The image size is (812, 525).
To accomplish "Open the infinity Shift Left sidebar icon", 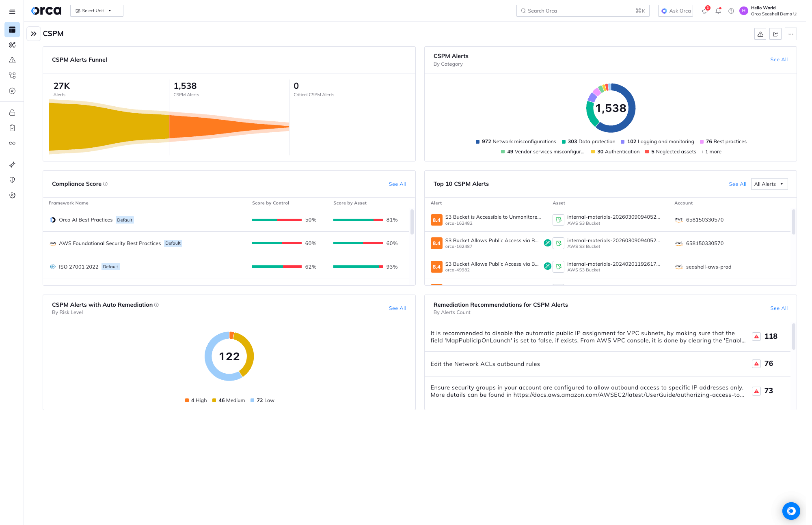I will 12,143.
